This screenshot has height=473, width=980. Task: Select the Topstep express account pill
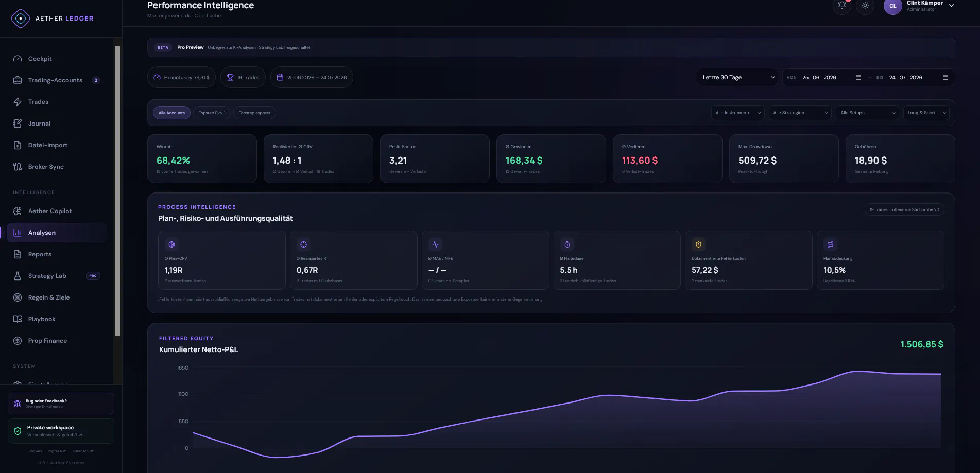pyautogui.click(x=254, y=113)
